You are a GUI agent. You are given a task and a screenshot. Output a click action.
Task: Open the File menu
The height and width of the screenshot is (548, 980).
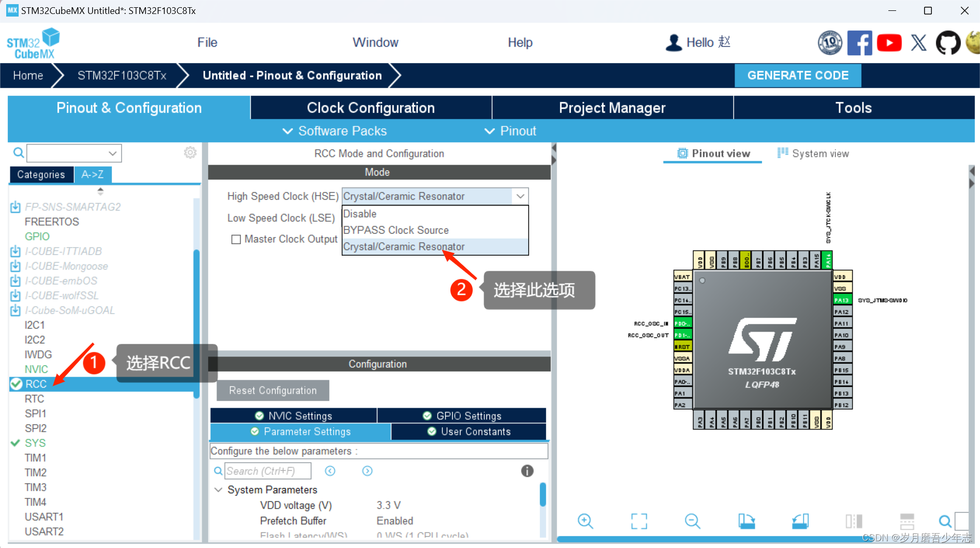click(x=207, y=42)
